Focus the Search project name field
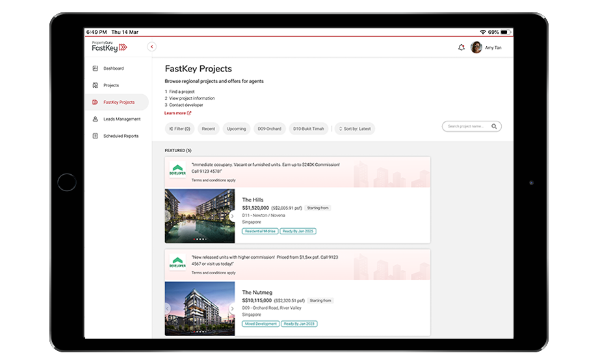 point(471,126)
